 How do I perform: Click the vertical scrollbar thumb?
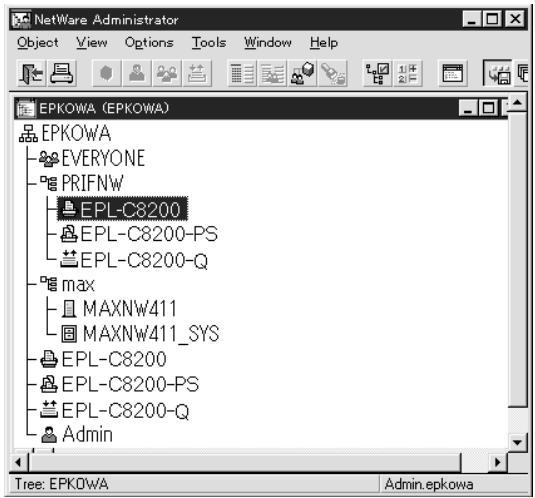pyautogui.click(x=518, y=259)
